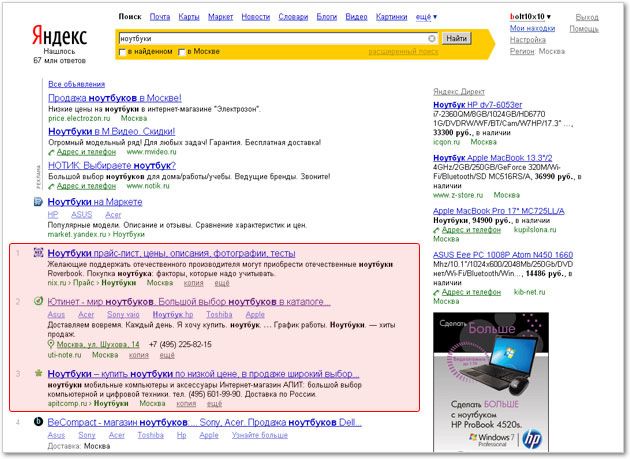This screenshot has height=459, width=630.
Task: Open the HP ProBook 4520s banner ad
Action: (x=491, y=382)
